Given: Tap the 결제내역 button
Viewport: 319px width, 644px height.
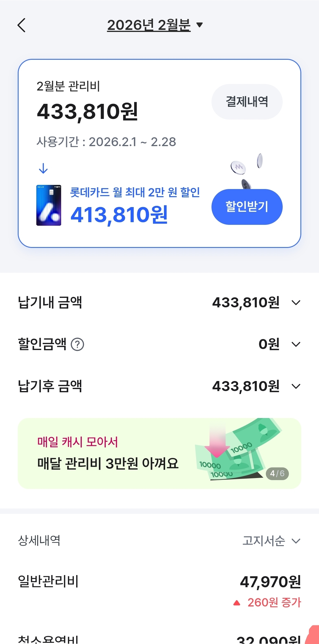Looking at the screenshot, I should 247,102.
